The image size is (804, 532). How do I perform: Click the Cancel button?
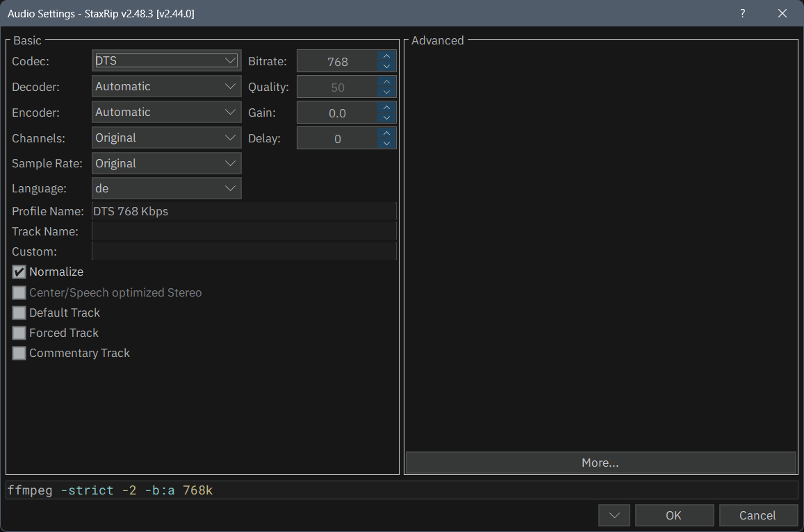(758, 515)
